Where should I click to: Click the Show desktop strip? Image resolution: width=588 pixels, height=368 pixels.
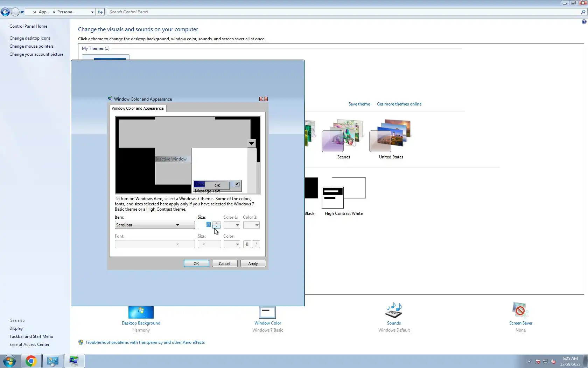click(586, 361)
